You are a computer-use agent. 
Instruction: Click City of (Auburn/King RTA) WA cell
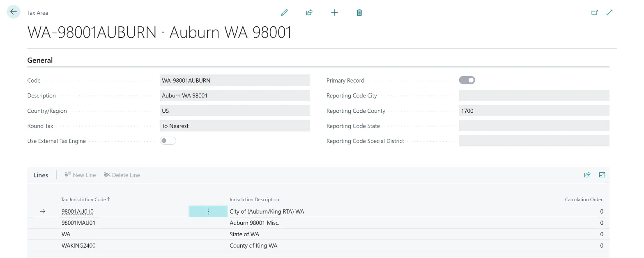(267, 212)
